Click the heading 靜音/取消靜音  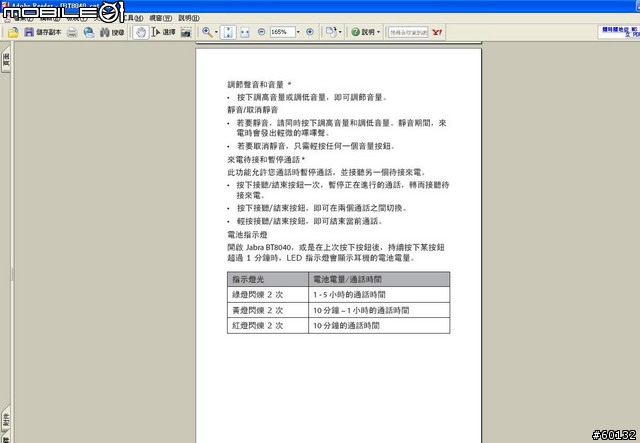click(x=253, y=110)
